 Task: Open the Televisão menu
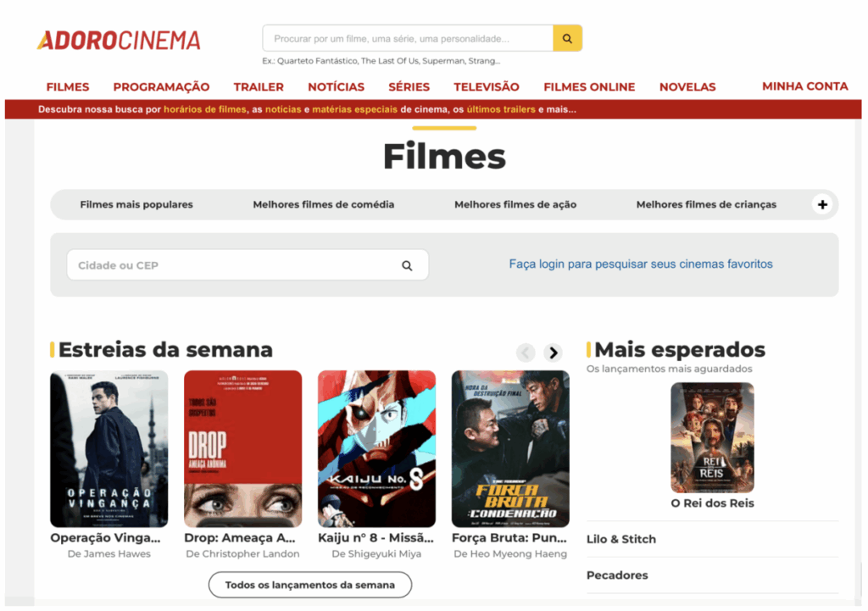[x=487, y=87]
